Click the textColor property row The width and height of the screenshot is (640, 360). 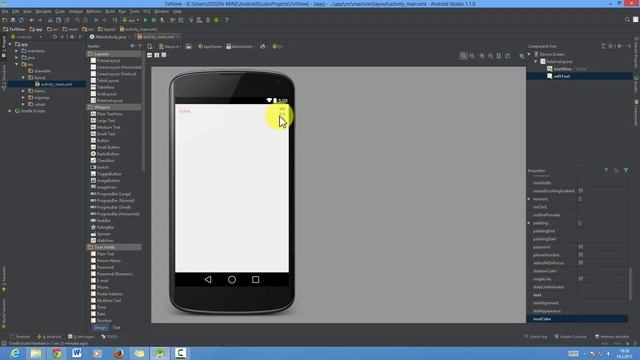[577, 319]
